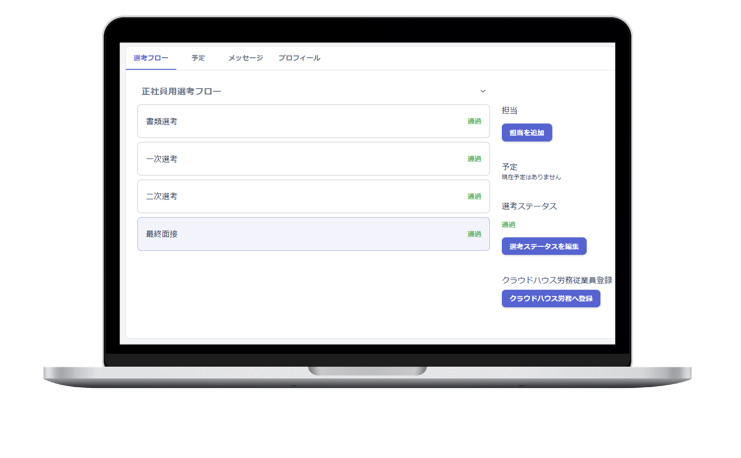Click 通過 status badge in 二次選考 row
Screen dimensions: 741x458
[x=474, y=196]
